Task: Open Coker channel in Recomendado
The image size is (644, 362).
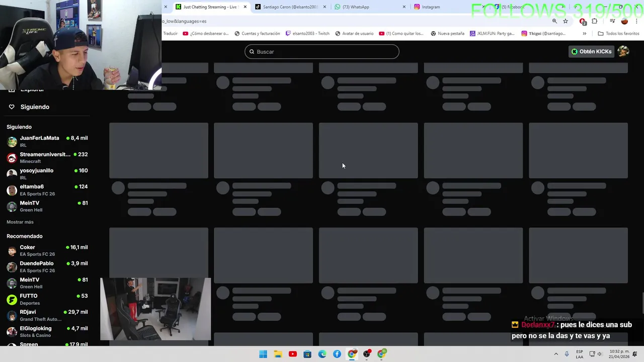Action: coord(47,250)
